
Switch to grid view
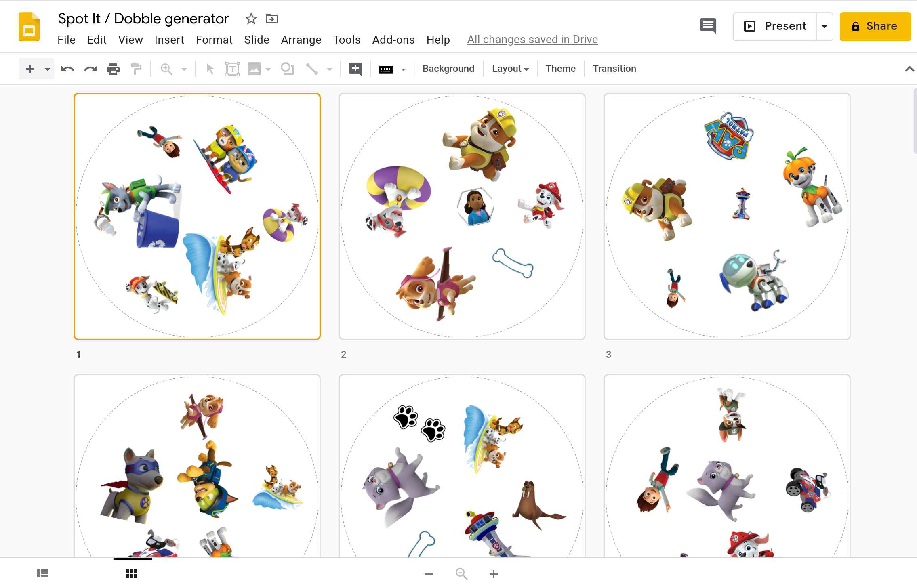[131, 573]
